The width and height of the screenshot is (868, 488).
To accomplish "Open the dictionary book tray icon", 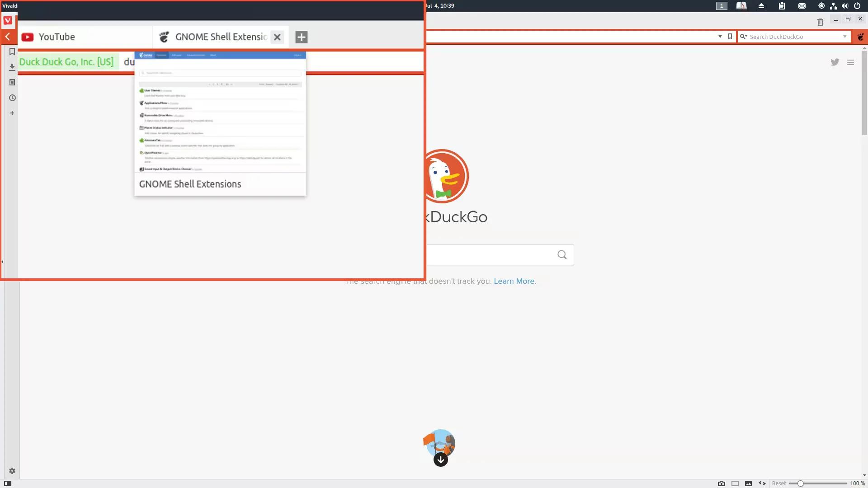I will tap(741, 6).
